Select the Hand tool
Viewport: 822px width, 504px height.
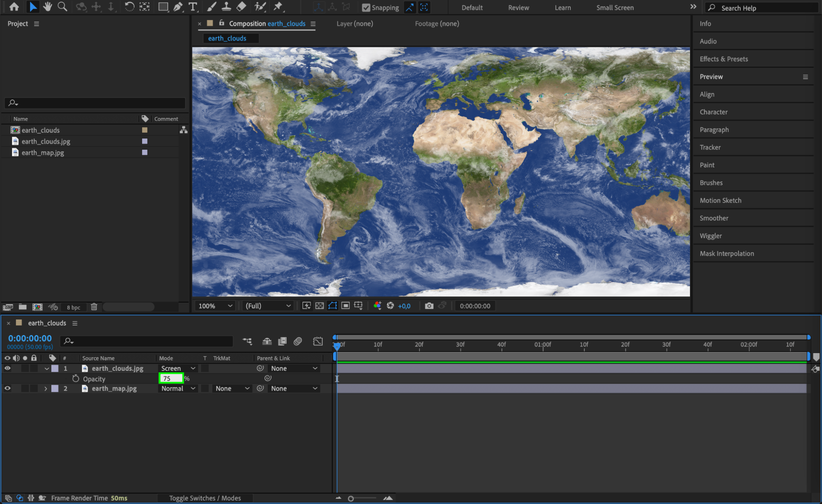coord(48,7)
